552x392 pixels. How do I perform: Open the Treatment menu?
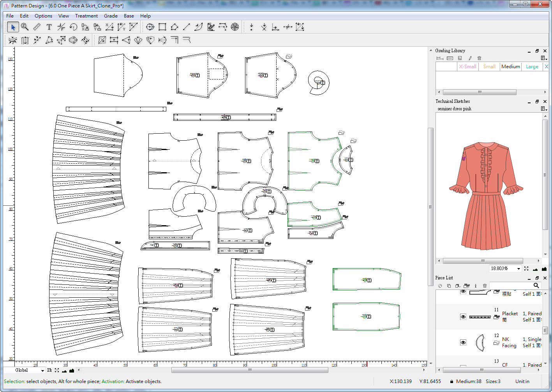[86, 16]
